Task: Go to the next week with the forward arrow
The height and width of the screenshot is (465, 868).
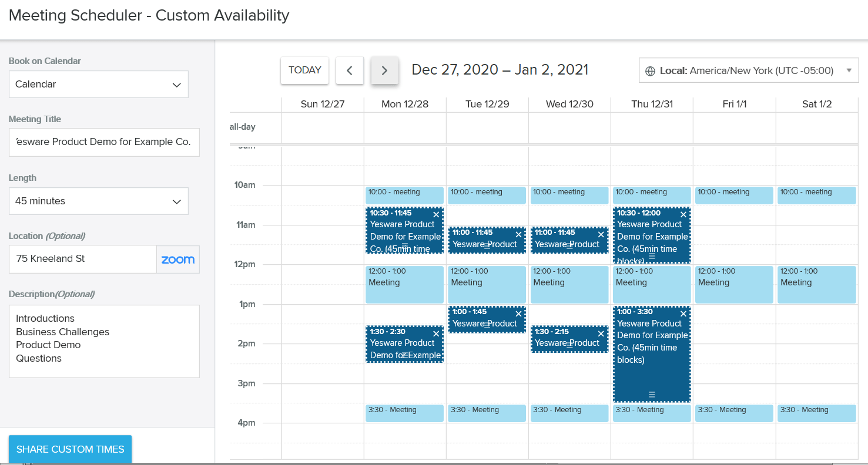Action: click(x=384, y=70)
